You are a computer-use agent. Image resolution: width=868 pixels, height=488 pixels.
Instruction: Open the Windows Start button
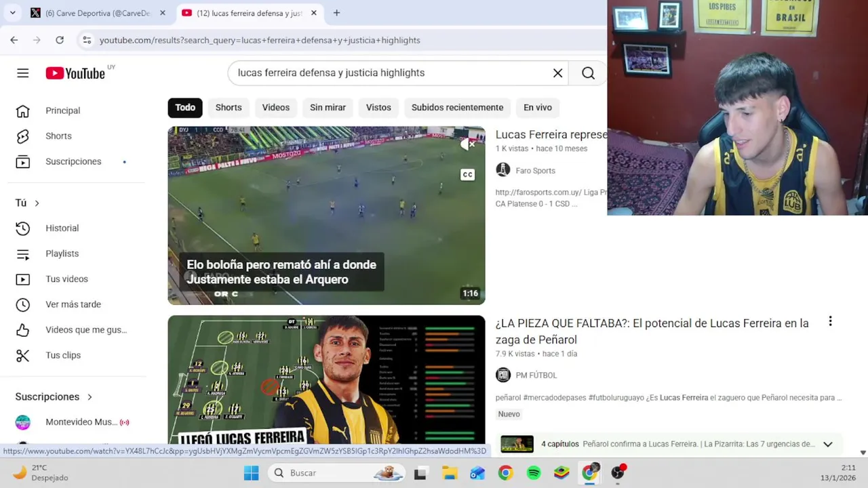(251, 473)
